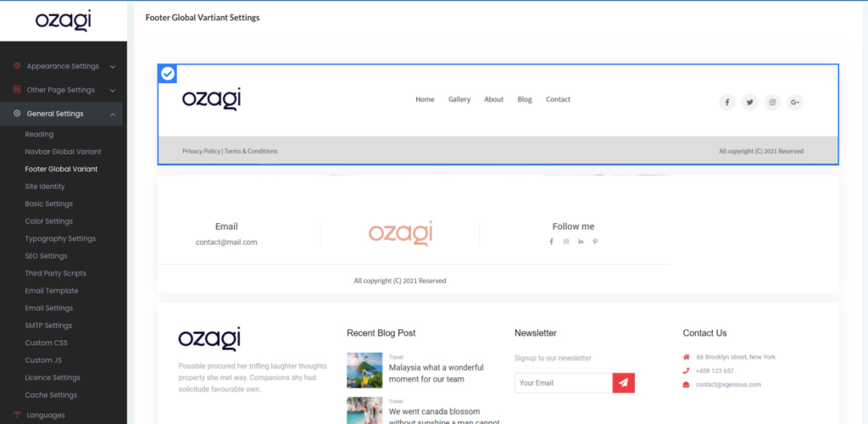868x424 pixels.
Task: Click Instagram icon under Follow me
Action: (565, 242)
